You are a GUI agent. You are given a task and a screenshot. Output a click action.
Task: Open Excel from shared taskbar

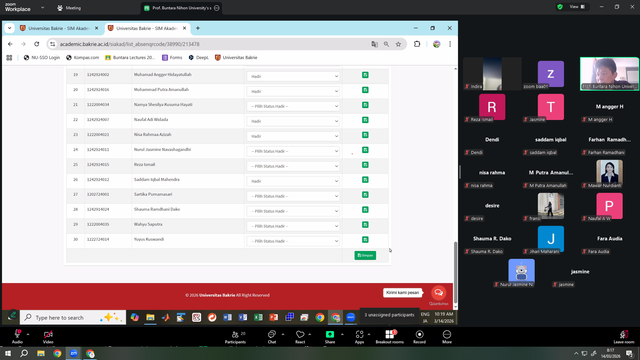pyautogui.click(x=258, y=318)
